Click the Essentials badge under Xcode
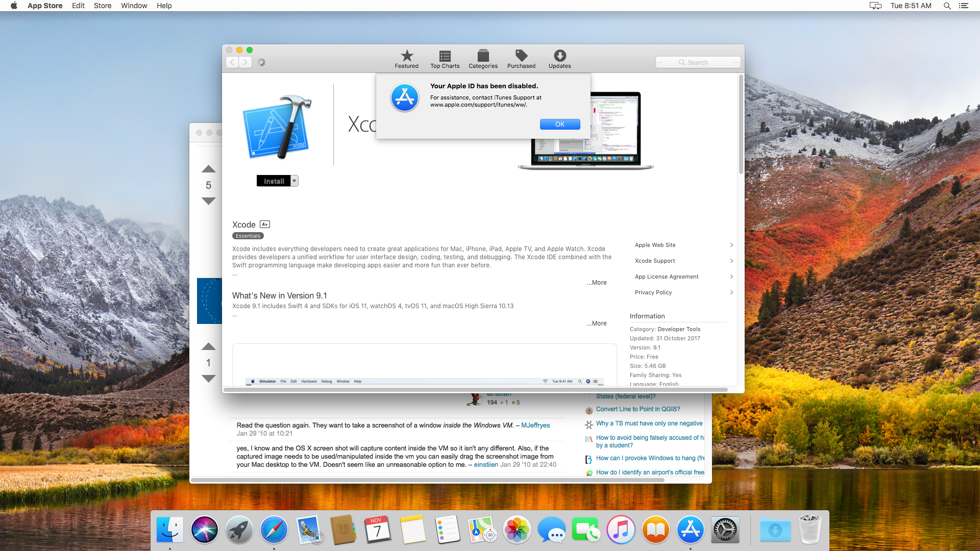 pos(248,236)
